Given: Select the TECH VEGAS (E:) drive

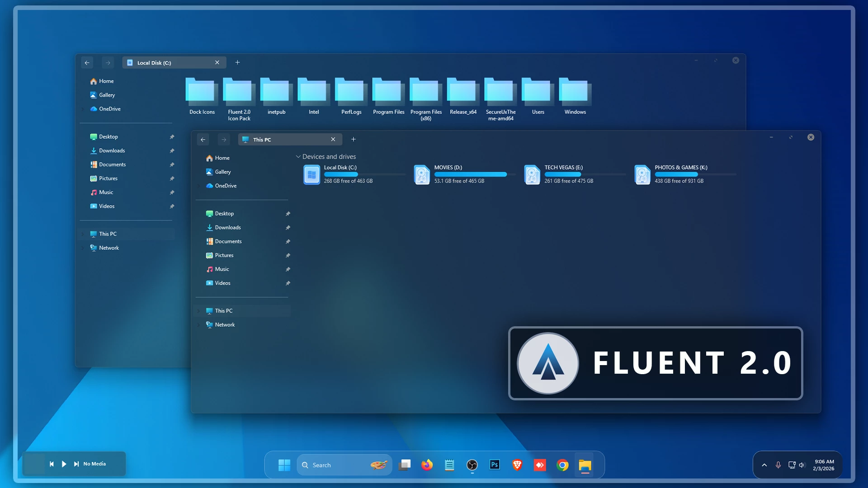Looking at the screenshot, I should pyautogui.click(x=575, y=174).
